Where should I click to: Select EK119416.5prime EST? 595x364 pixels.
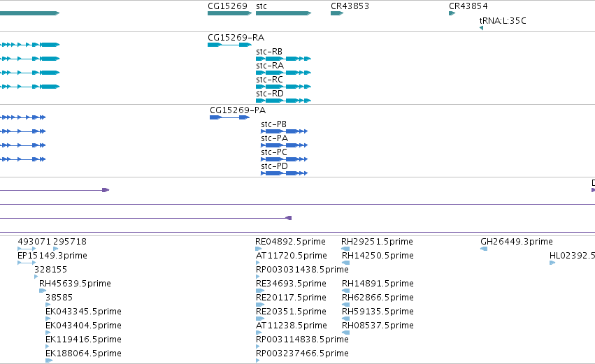pos(48,347)
